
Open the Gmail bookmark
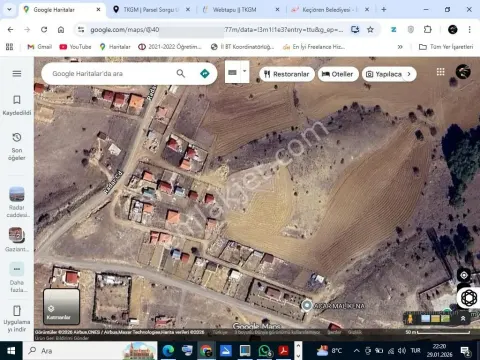tap(39, 47)
